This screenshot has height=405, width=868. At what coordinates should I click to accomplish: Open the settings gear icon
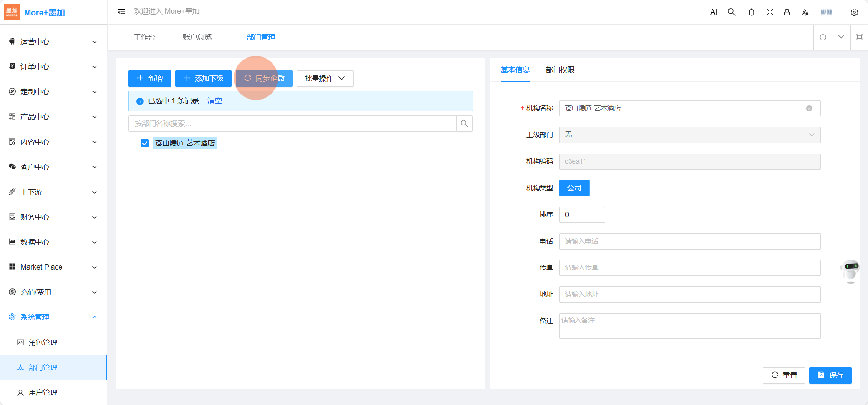854,12
